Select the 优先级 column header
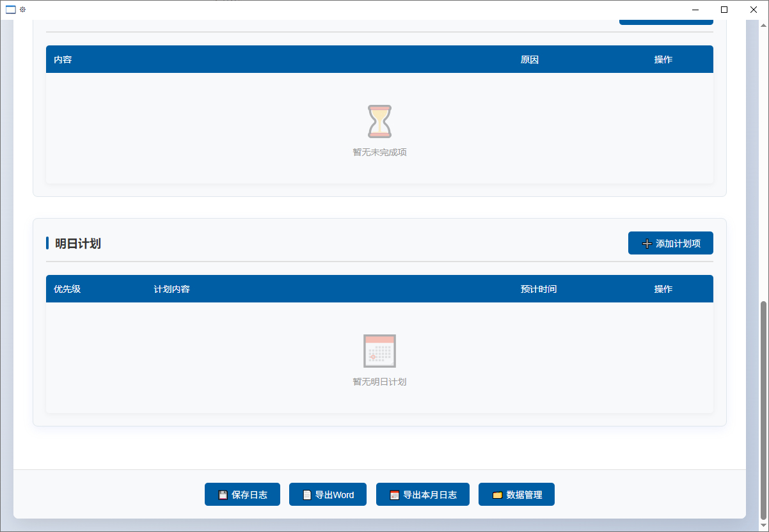 tap(67, 289)
